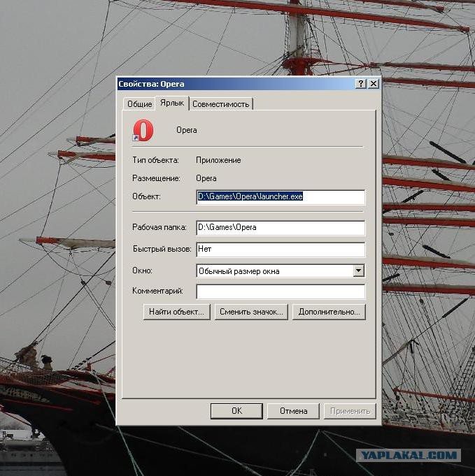Click the Быстрый вызов field
Screen dimensions: 475x476
[281, 250]
